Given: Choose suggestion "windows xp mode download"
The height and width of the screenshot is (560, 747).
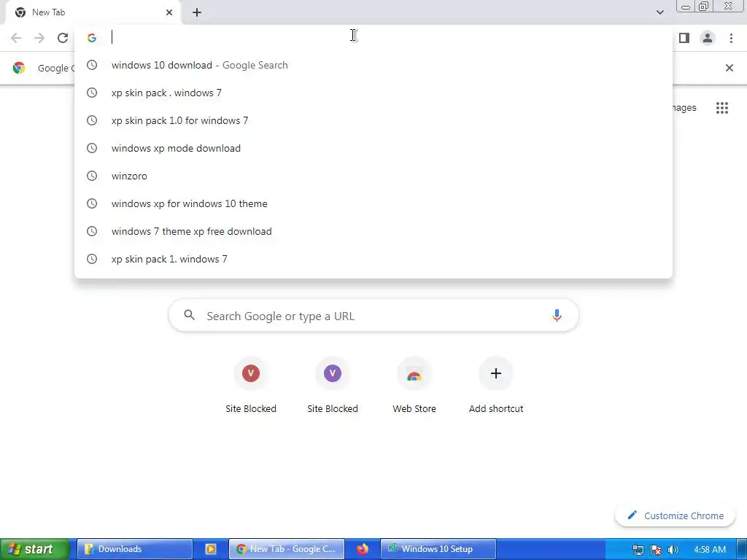Looking at the screenshot, I should (373, 148).
